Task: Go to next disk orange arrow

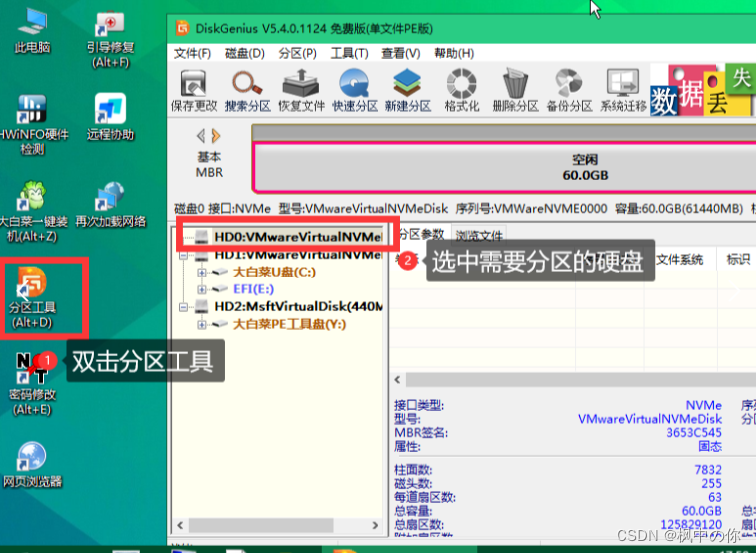Action: 216,136
